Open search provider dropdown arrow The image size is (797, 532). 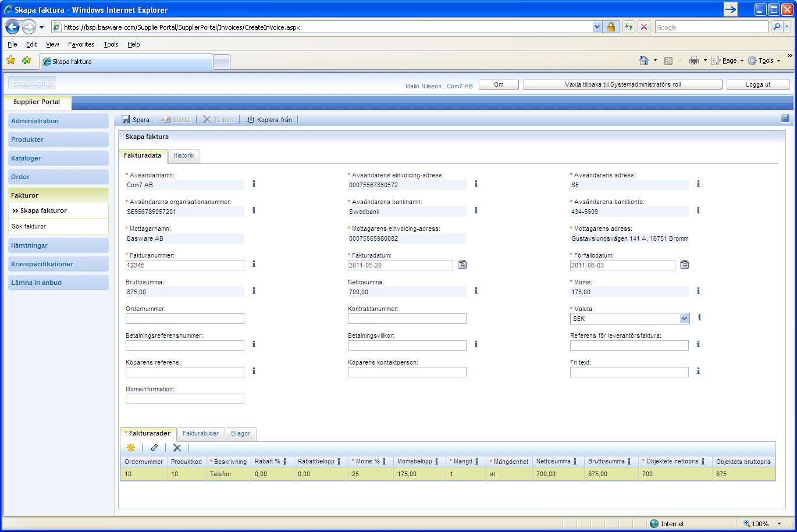[787, 27]
